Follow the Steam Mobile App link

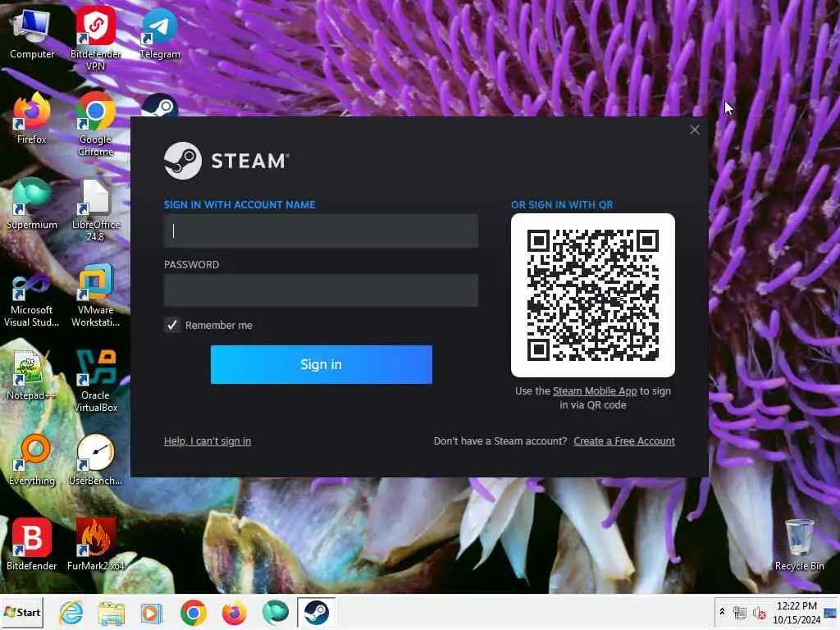coord(595,391)
